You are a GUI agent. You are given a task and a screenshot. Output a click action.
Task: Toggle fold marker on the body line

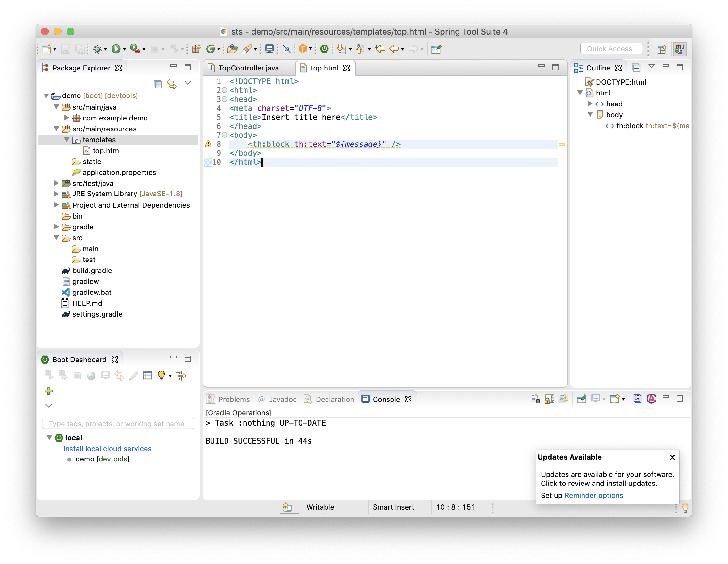(x=225, y=135)
